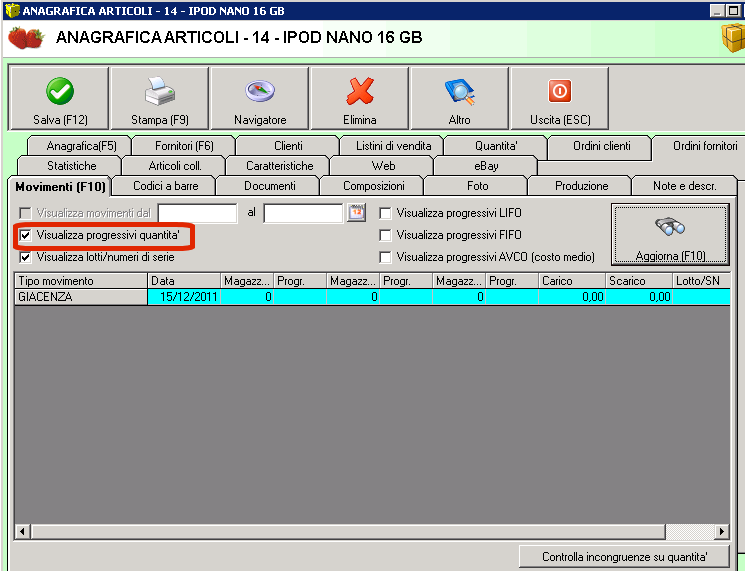Click the yellow box icon in title bar
745x571 pixels.
coord(12,10)
